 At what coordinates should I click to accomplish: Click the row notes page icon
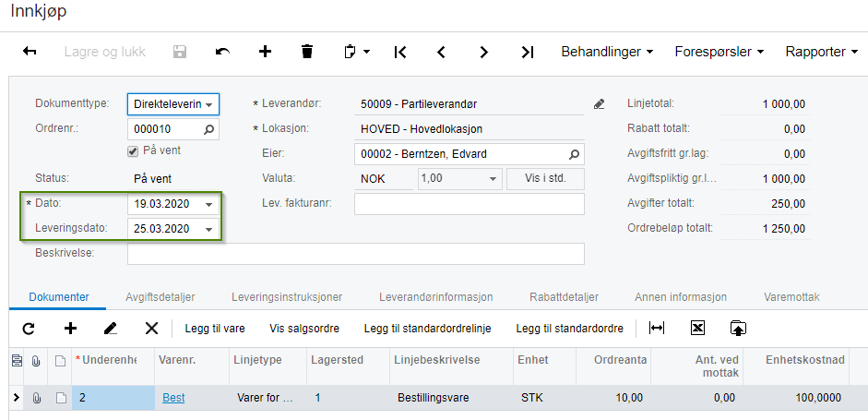coord(60,398)
